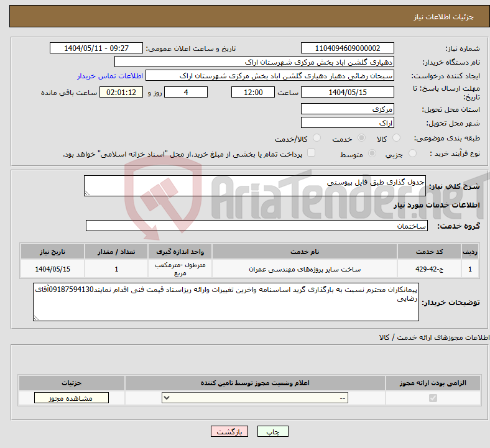Click the مشاهده مجوز button
This screenshot has height=448, width=490.
point(72,398)
